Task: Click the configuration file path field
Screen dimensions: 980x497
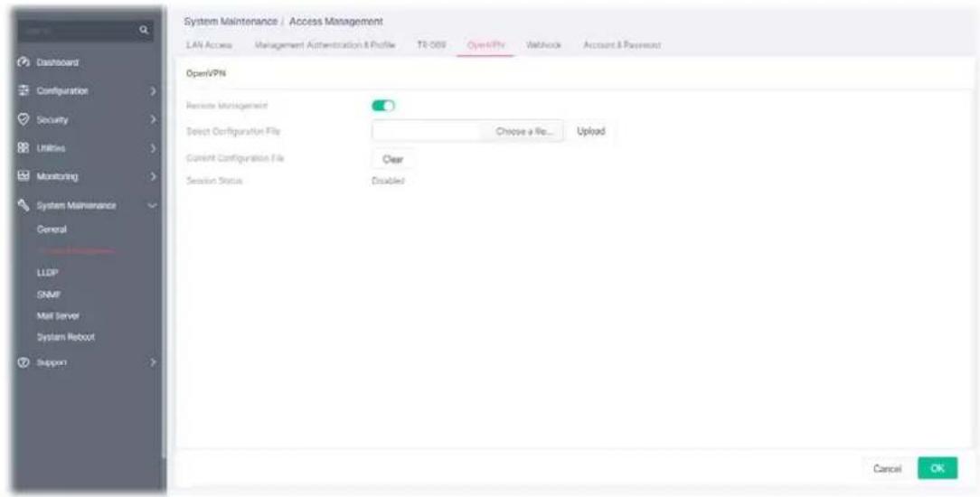Action: (427, 131)
